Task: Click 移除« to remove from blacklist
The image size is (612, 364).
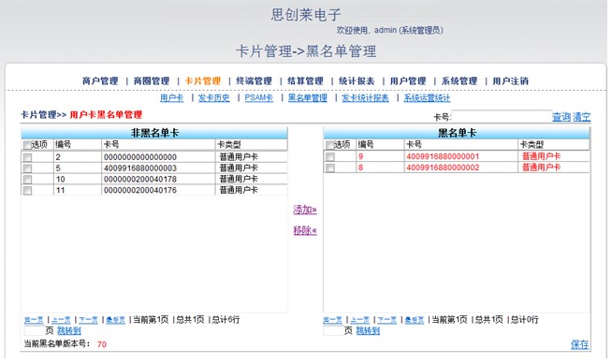Action: [305, 230]
